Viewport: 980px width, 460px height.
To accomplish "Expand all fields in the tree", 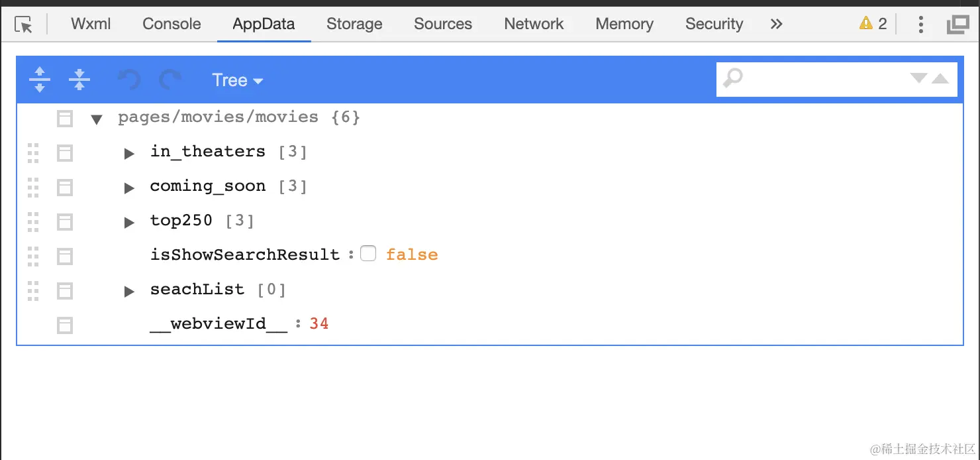I will click(40, 80).
